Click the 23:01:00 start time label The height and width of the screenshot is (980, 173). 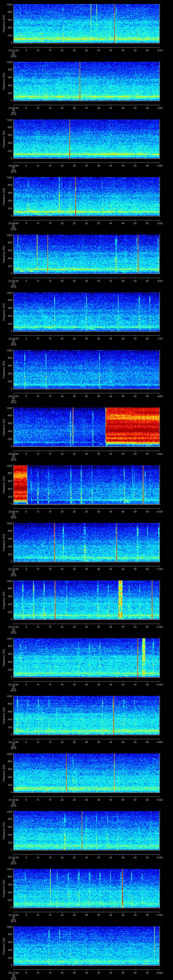tap(13, 50)
